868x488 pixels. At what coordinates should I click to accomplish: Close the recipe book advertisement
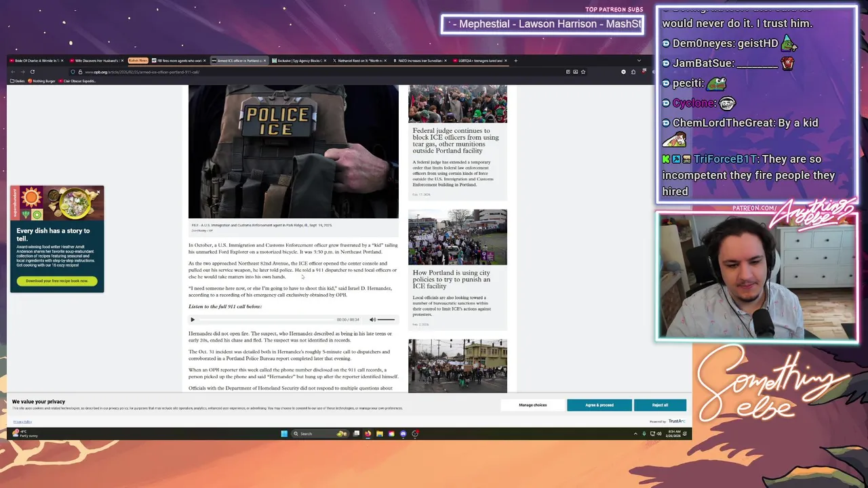click(x=99, y=192)
